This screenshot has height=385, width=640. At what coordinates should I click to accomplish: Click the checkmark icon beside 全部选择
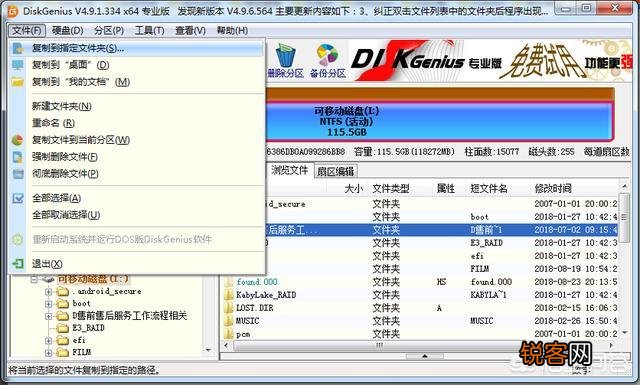pos(18,198)
